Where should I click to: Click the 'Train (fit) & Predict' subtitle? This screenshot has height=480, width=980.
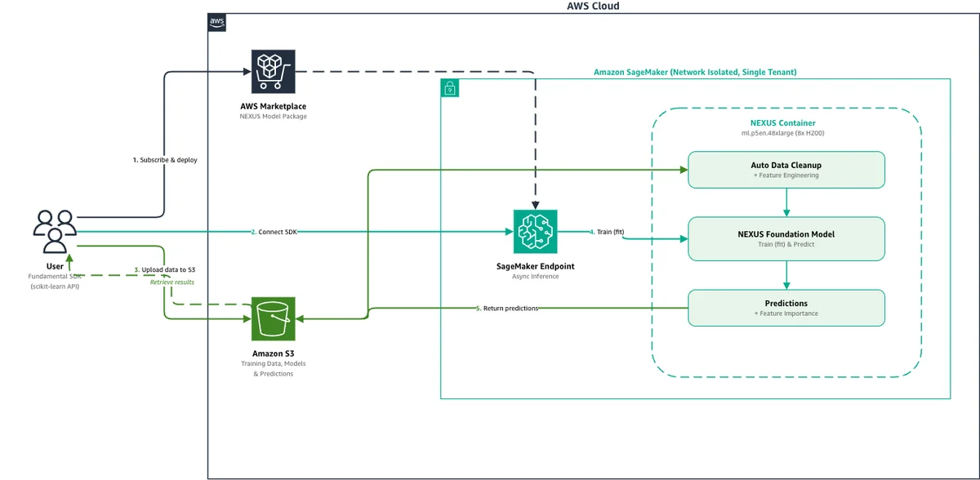pos(786,244)
